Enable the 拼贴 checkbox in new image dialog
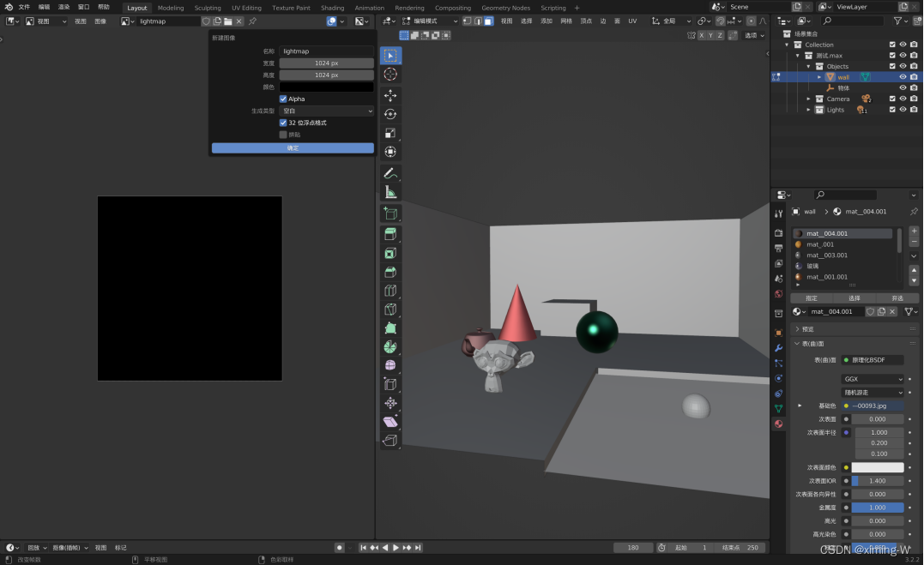 (283, 134)
